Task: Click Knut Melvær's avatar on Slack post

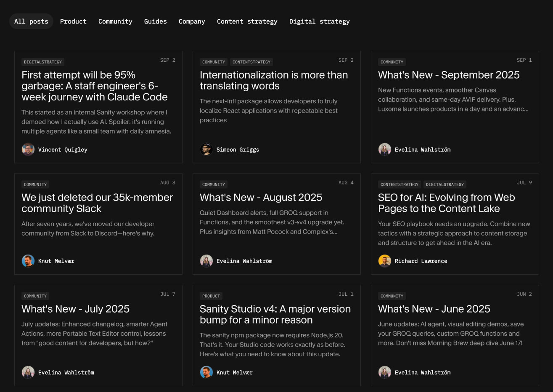Action: pyautogui.click(x=28, y=261)
